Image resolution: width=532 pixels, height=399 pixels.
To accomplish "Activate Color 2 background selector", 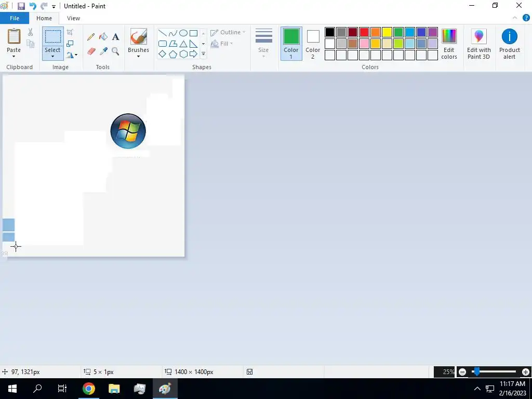I will click(x=313, y=44).
